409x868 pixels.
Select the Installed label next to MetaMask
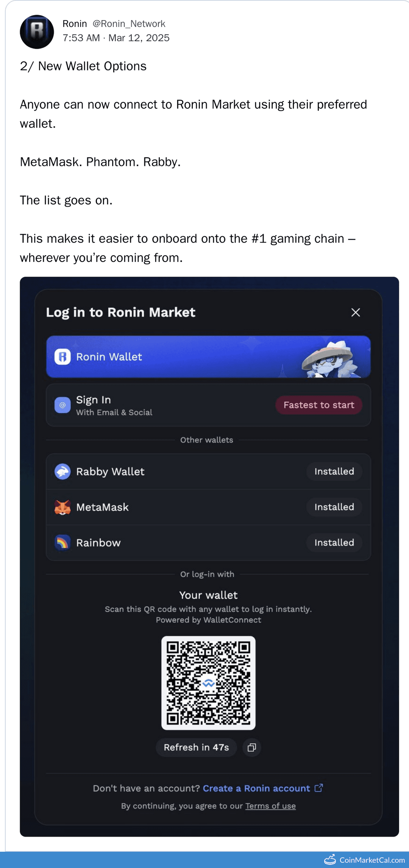(x=334, y=507)
